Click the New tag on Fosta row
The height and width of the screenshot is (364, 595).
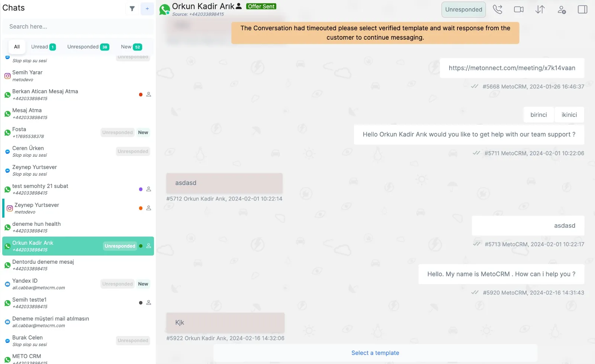(x=143, y=133)
